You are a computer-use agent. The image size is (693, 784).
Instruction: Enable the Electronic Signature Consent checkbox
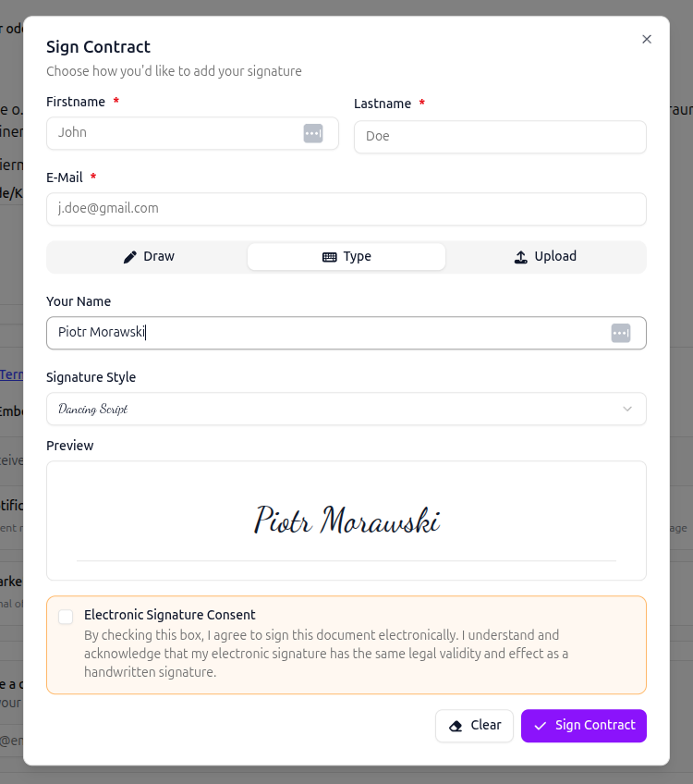[66, 617]
